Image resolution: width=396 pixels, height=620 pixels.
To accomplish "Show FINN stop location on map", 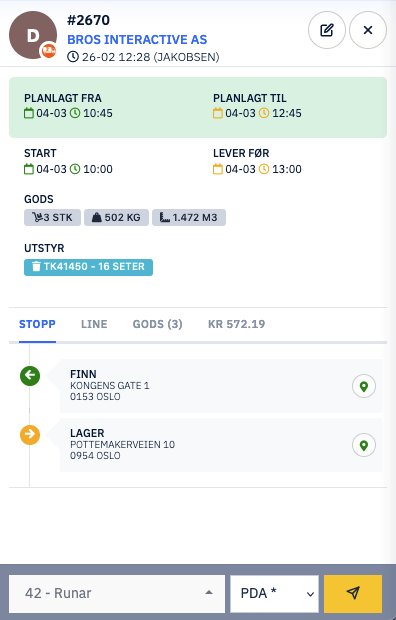I will point(364,386).
